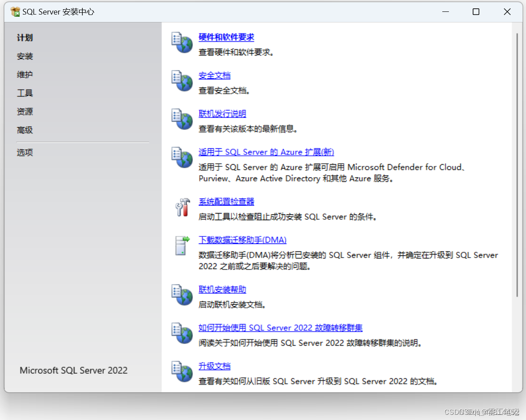
Task: Click description 阅读关于如何开始使用 SQL Server 2022 故障转移群集的说明
Action: (x=310, y=343)
